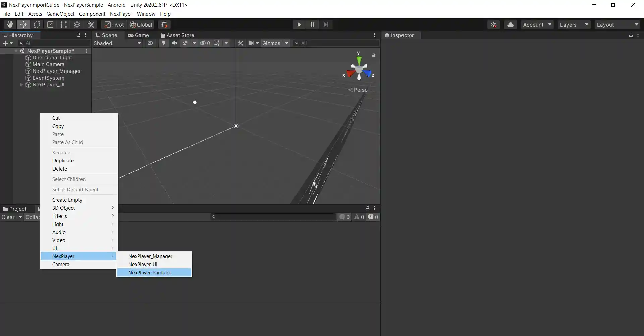Open the NexPlayer menu in the menu bar
The image size is (644, 336).
pos(121,14)
